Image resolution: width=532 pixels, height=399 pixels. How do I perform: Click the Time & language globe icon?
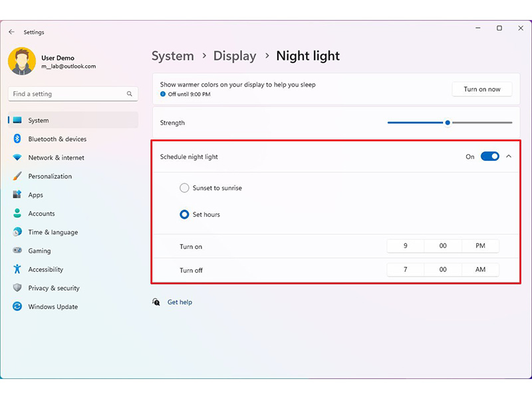[17, 231]
